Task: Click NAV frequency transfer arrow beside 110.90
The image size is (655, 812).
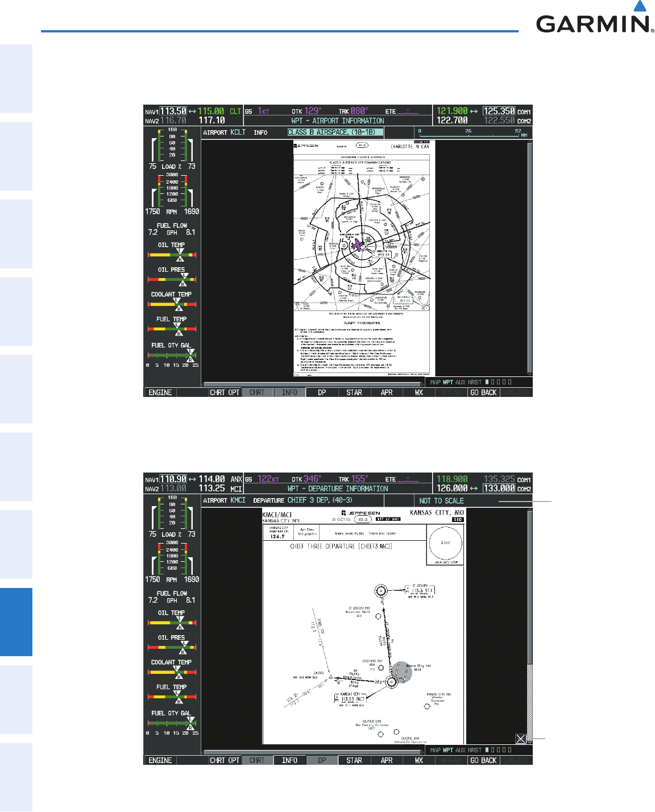Action: click(192, 479)
